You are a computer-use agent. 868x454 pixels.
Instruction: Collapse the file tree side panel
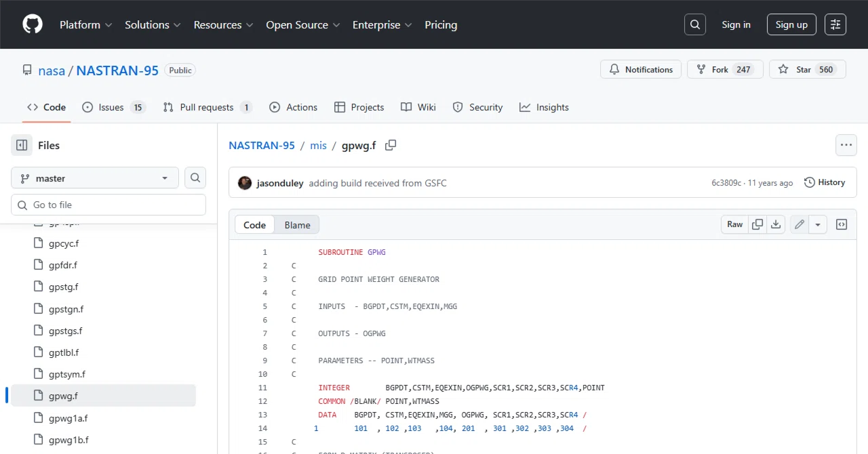(x=22, y=145)
